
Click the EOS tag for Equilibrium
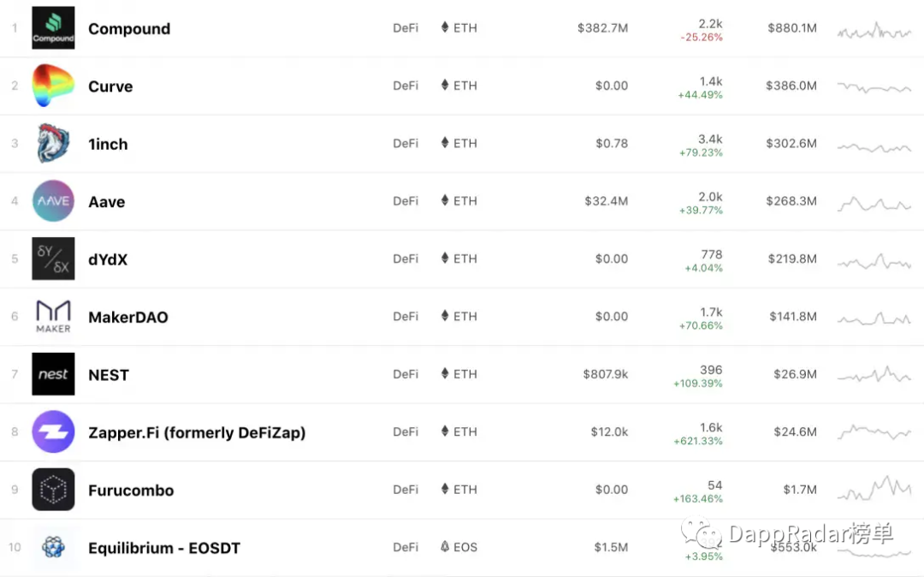[x=459, y=547]
